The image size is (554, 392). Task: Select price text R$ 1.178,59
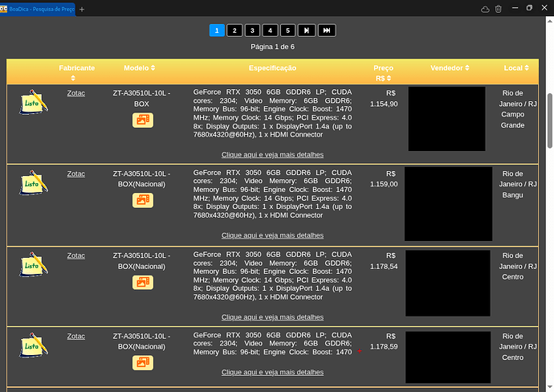click(384, 341)
